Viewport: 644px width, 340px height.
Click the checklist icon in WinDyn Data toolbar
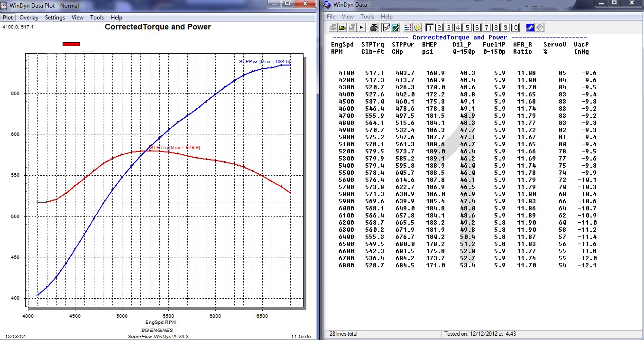click(x=408, y=27)
